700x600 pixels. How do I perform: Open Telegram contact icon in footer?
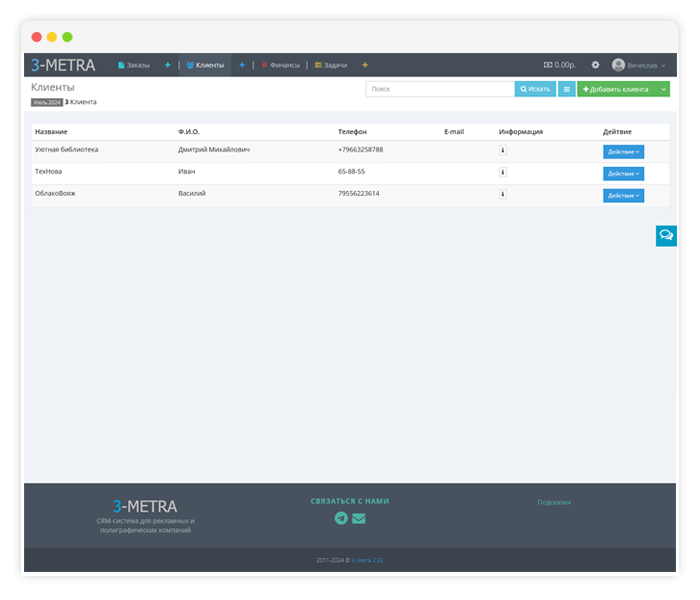pos(341,518)
